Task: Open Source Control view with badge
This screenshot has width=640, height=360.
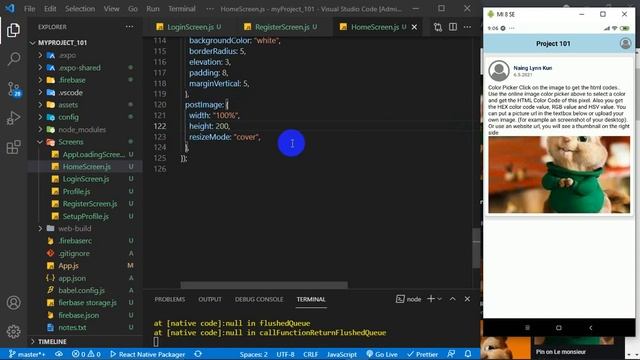Action: pyautogui.click(x=13, y=89)
